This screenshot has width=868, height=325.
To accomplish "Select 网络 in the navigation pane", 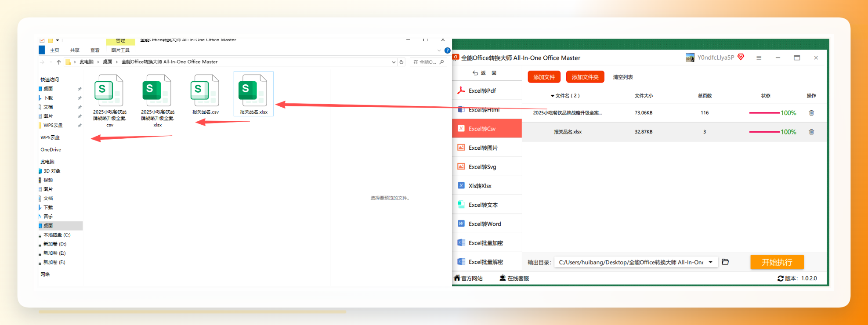I will pos(45,274).
